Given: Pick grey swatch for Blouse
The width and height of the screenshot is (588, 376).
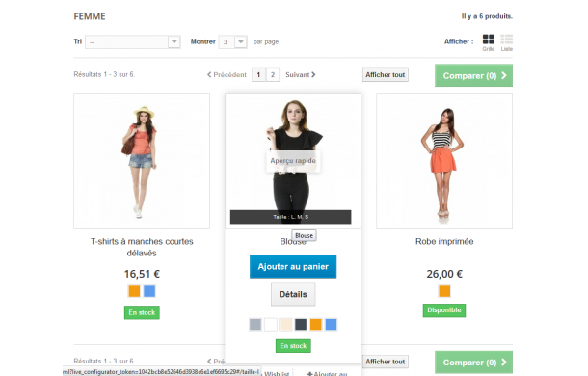Looking at the screenshot, I should click(x=255, y=324).
